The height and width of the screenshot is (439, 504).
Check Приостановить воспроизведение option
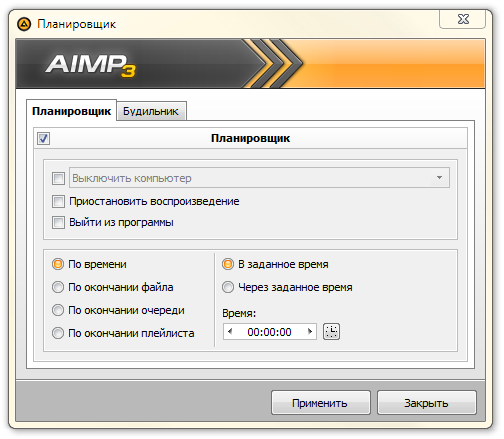click(58, 201)
